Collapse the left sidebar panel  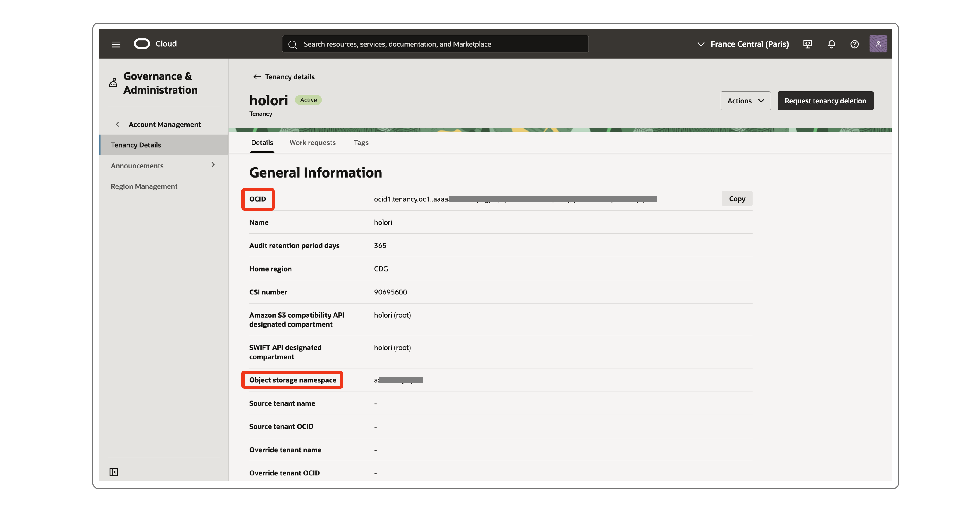click(x=114, y=472)
